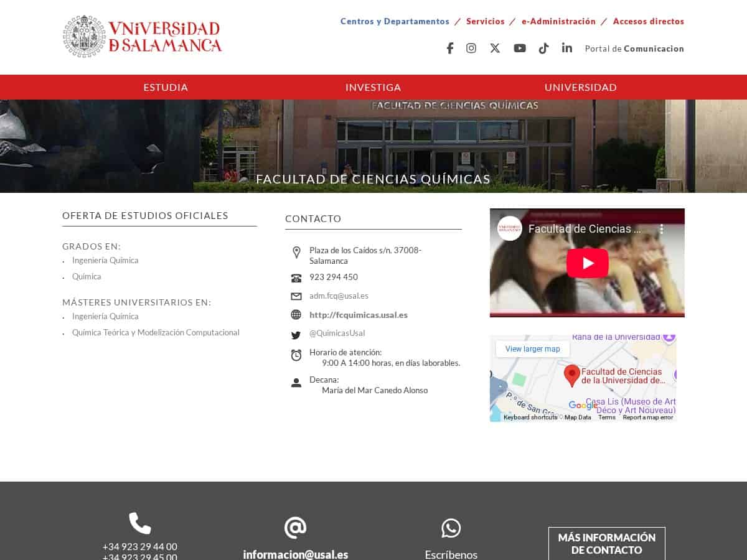Open Centros y Departamentos link

395,21
